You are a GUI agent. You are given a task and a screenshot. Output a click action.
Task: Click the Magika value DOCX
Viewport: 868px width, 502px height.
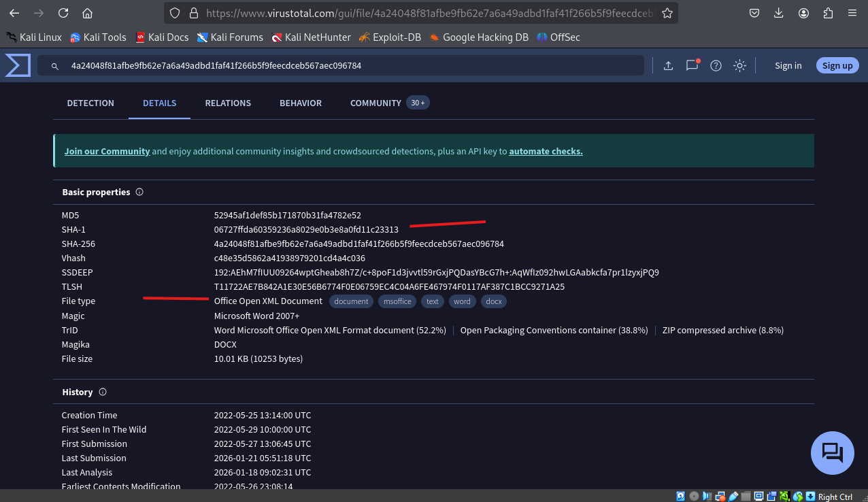point(225,344)
